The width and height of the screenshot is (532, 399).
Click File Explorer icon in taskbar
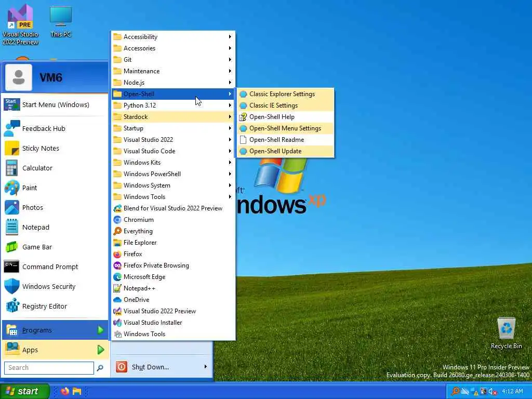point(77,391)
